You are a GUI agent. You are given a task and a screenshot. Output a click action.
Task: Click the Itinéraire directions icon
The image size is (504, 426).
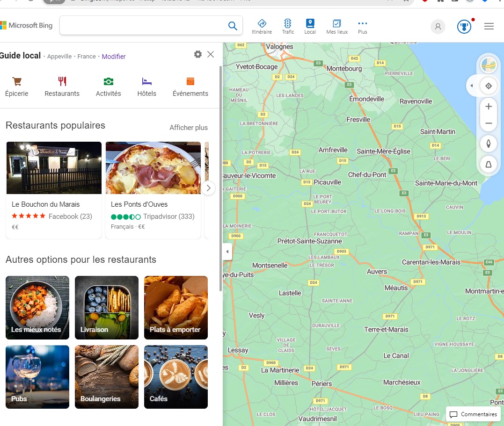pyautogui.click(x=262, y=26)
